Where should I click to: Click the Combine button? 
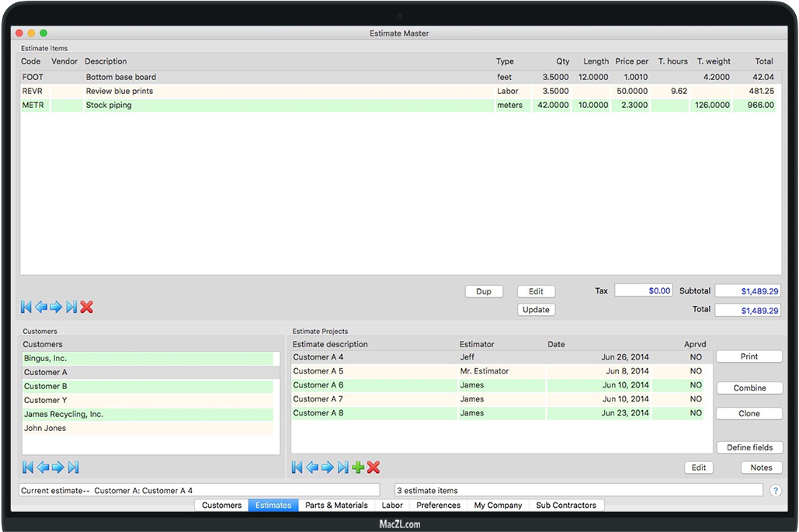tap(749, 388)
